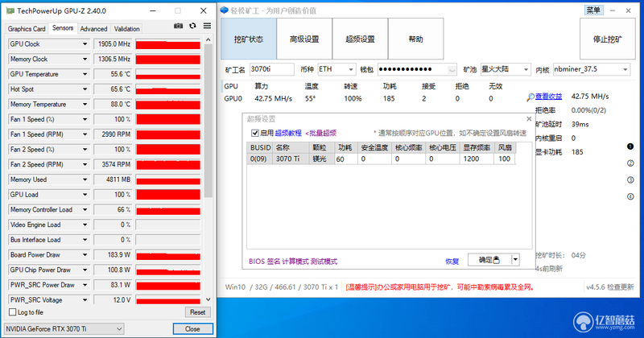Select the 0(09) 3070 Ti table row
The height and width of the screenshot is (338, 644).
381,159
